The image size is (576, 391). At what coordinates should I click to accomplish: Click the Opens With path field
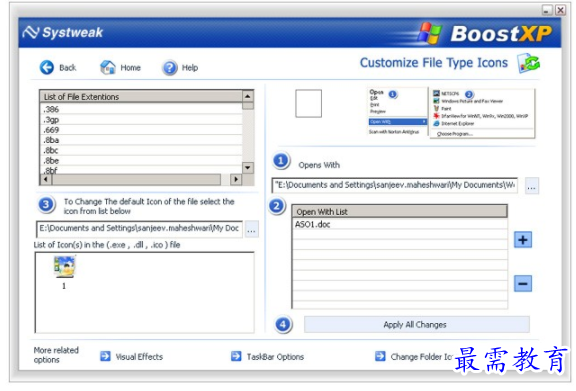[395, 185]
